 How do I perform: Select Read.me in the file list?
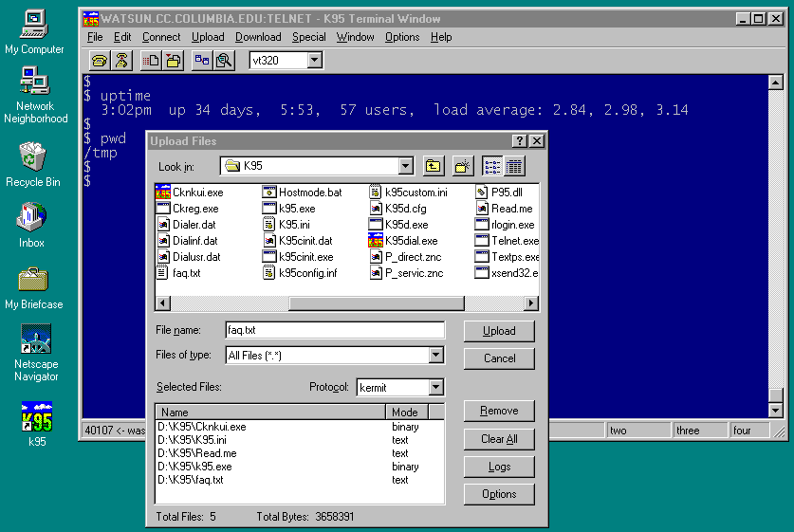coord(505,209)
